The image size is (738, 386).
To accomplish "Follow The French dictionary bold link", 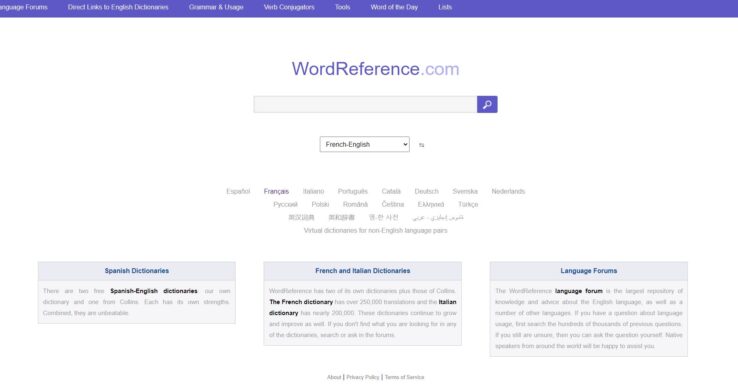I will pyautogui.click(x=301, y=302).
